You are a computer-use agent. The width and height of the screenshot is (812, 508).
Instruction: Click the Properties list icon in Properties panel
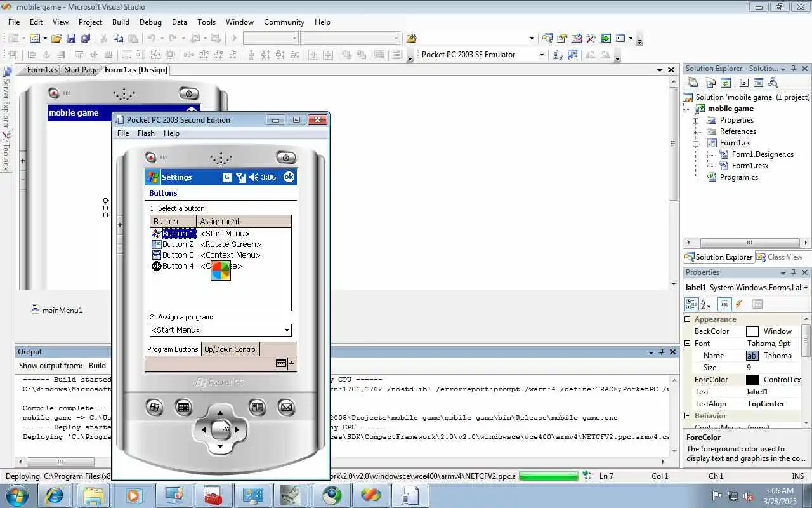click(724, 304)
